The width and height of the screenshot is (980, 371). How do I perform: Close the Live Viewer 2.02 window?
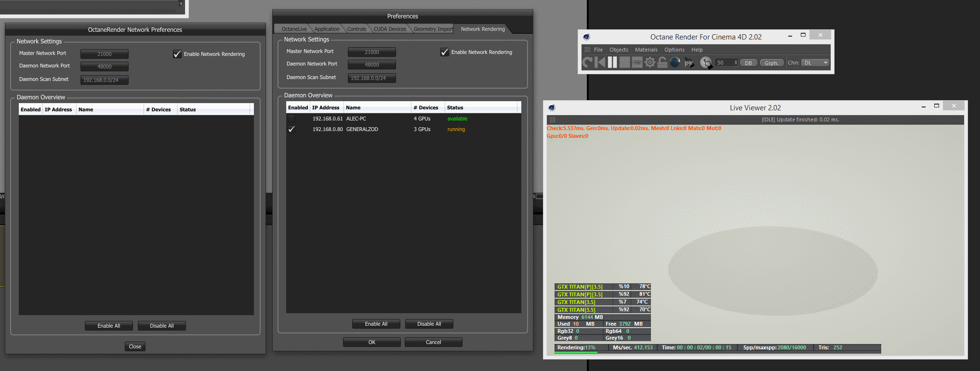click(x=954, y=106)
